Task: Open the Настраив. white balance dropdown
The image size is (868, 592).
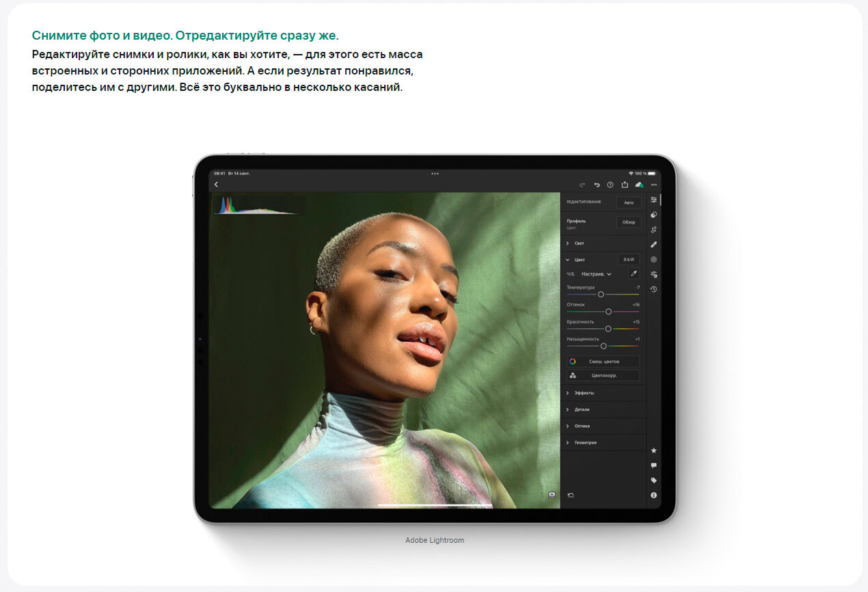Action: pyautogui.click(x=596, y=274)
